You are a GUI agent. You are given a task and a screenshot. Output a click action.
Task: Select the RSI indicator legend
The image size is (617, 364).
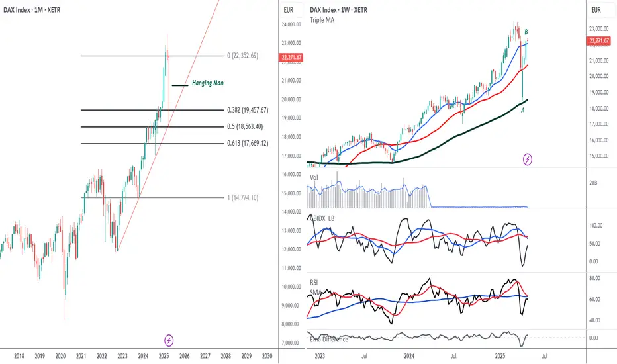click(314, 282)
